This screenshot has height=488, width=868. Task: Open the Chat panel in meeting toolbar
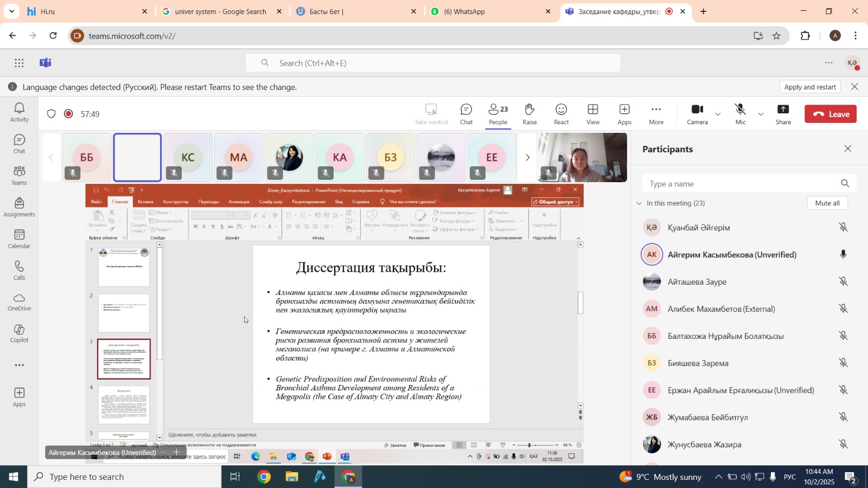[x=466, y=114]
